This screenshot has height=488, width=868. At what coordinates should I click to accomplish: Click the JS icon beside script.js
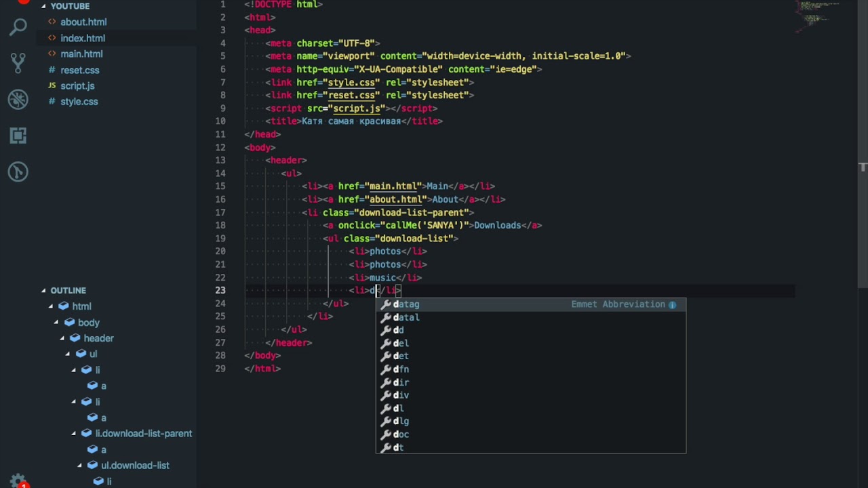[x=52, y=85]
